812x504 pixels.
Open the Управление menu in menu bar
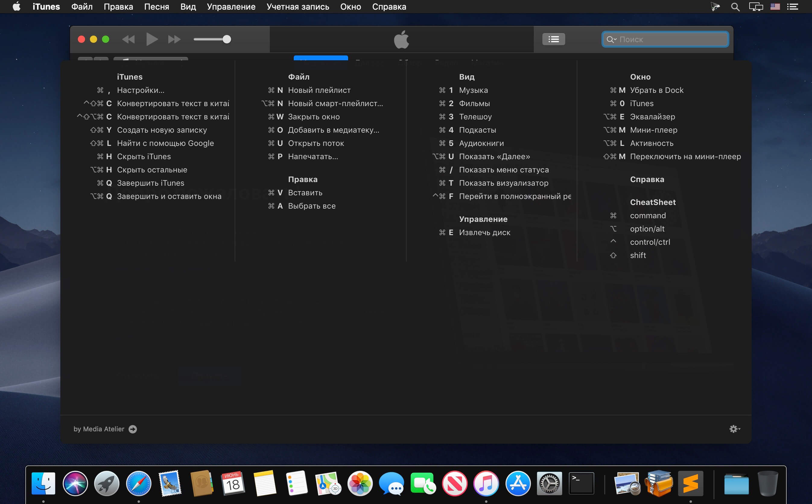[x=231, y=7]
